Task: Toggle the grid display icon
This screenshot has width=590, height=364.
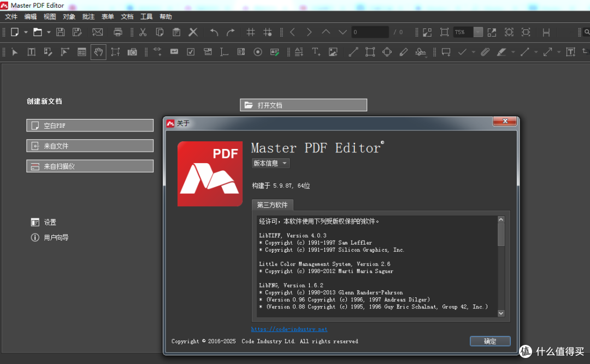Action: click(x=250, y=32)
